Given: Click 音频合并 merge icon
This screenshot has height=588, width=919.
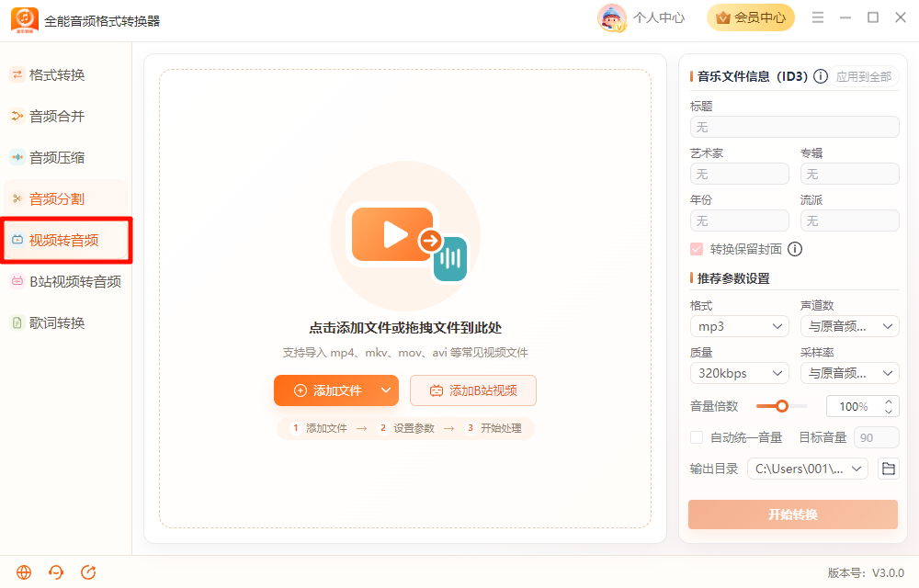Looking at the screenshot, I should (x=17, y=116).
